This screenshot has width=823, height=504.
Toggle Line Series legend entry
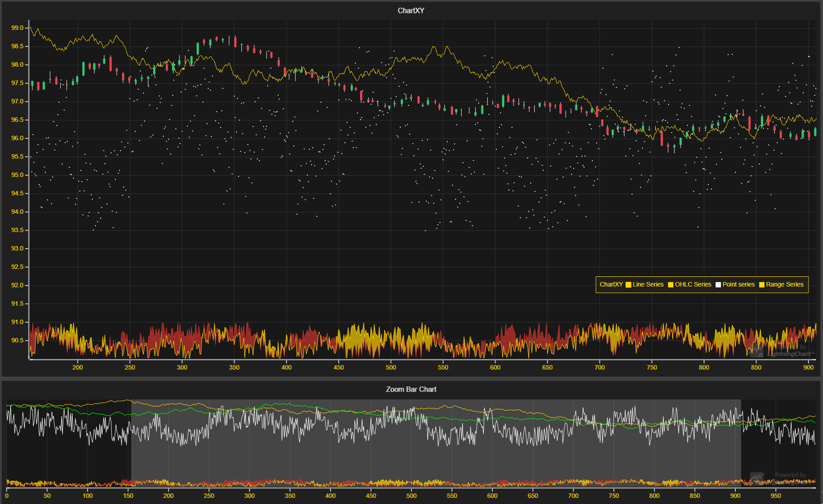644,285
